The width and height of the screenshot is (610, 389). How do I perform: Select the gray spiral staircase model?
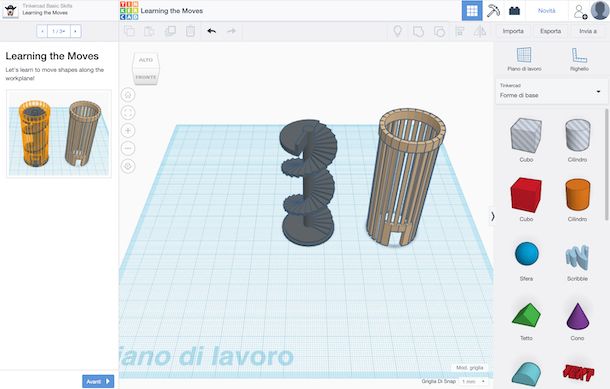[x=308, y=182]
